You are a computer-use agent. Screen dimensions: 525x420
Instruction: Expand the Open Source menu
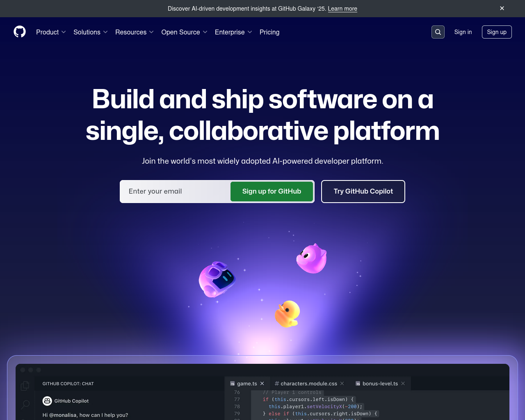pos(185,32)
